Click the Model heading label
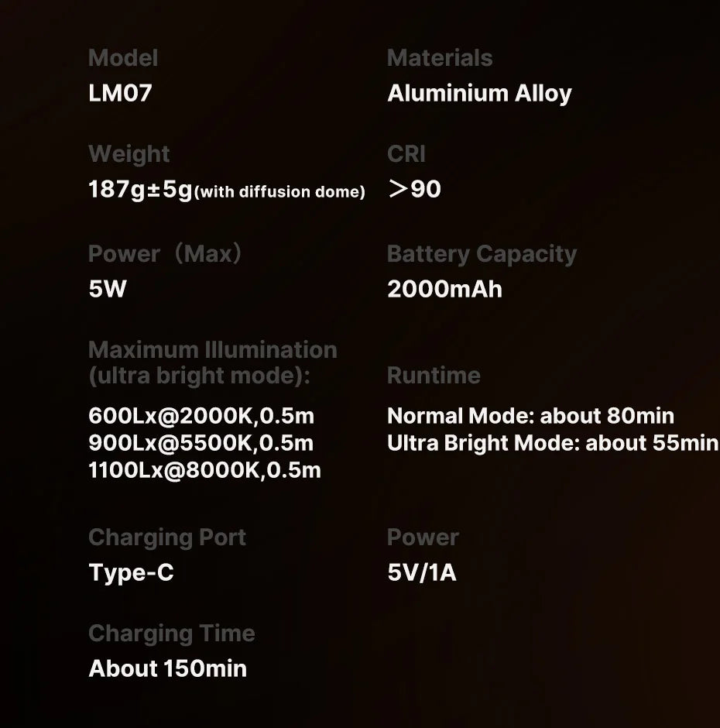 pos(123,58)
